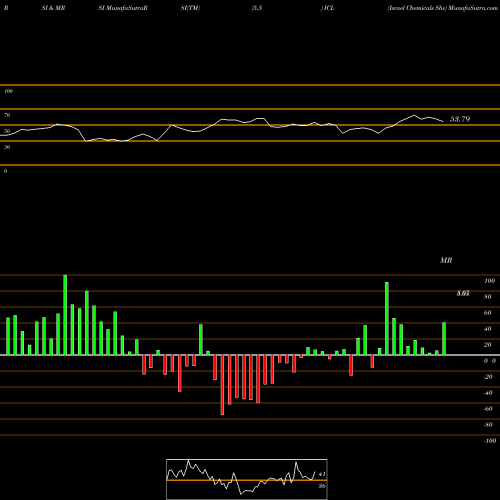Image resolution: width=500 pixels, height=500 pixels.
Task: Click the MR axis label 60
Action: click(488, 313)
